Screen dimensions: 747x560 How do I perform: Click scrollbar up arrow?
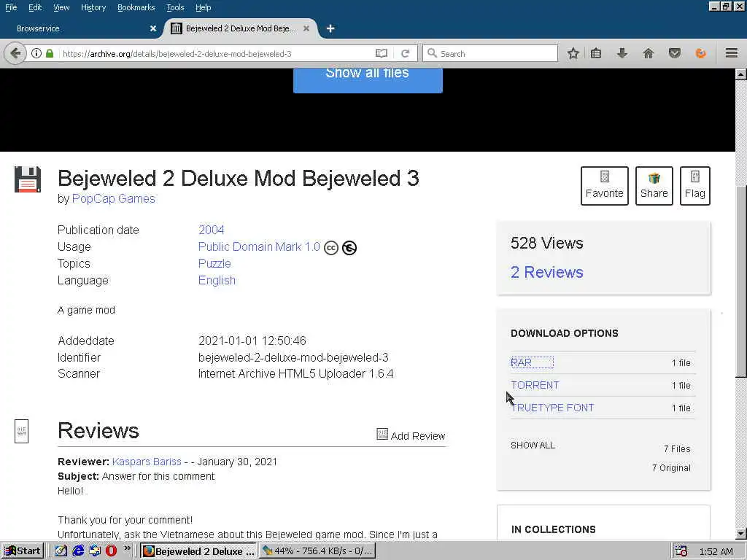click(x=741, y=74)
